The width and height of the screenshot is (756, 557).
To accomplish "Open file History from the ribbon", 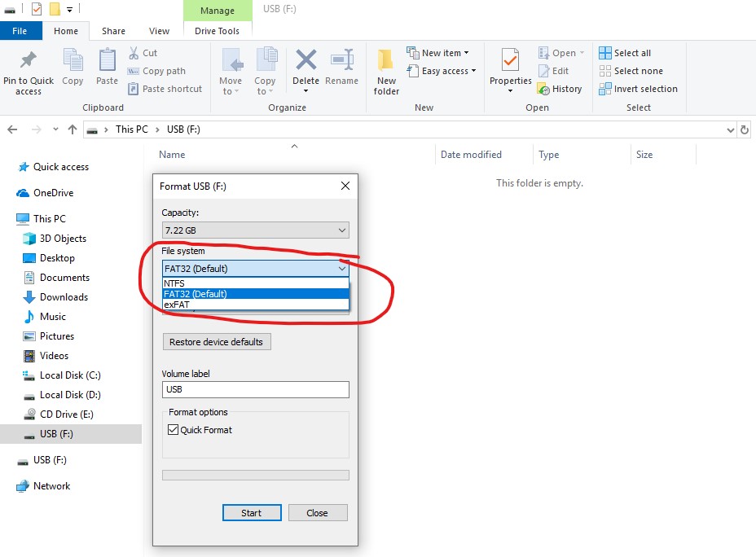I will 560,89.
